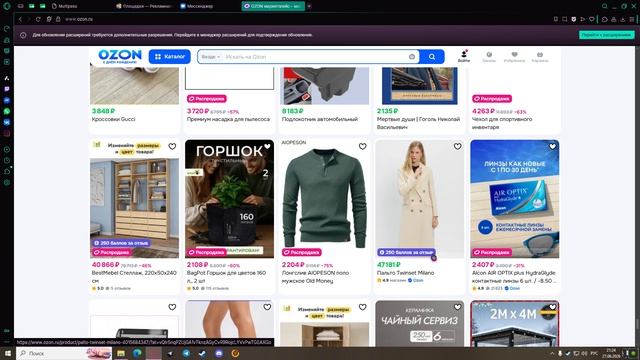Select the OZON маркетплейс tab
640x360 pixels.
point(273,6)
